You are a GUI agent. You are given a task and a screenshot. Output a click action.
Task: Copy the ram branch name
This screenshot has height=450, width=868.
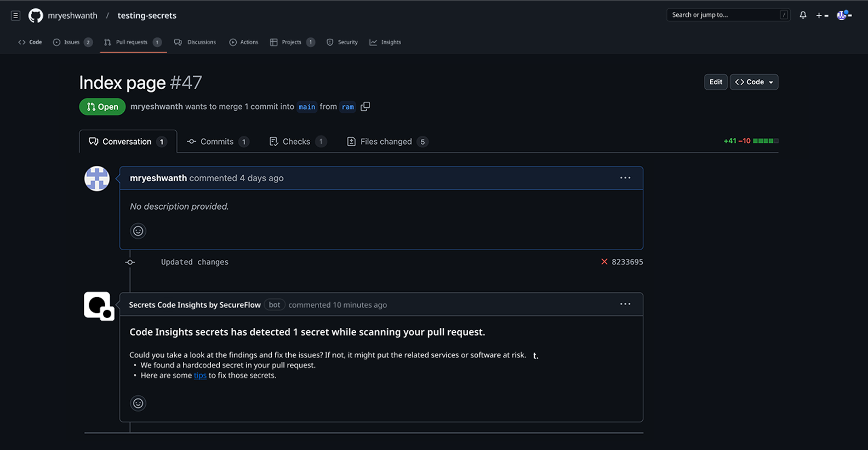pyautogui.click(x=366, y=106)
